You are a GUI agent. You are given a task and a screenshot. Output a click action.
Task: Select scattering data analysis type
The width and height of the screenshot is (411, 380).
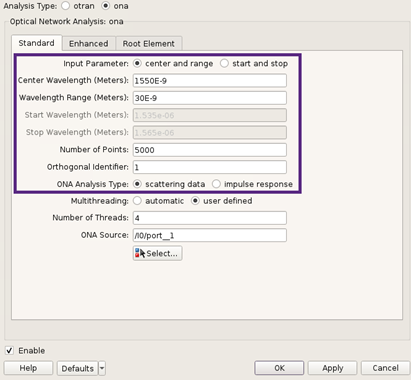click(137, 184)
